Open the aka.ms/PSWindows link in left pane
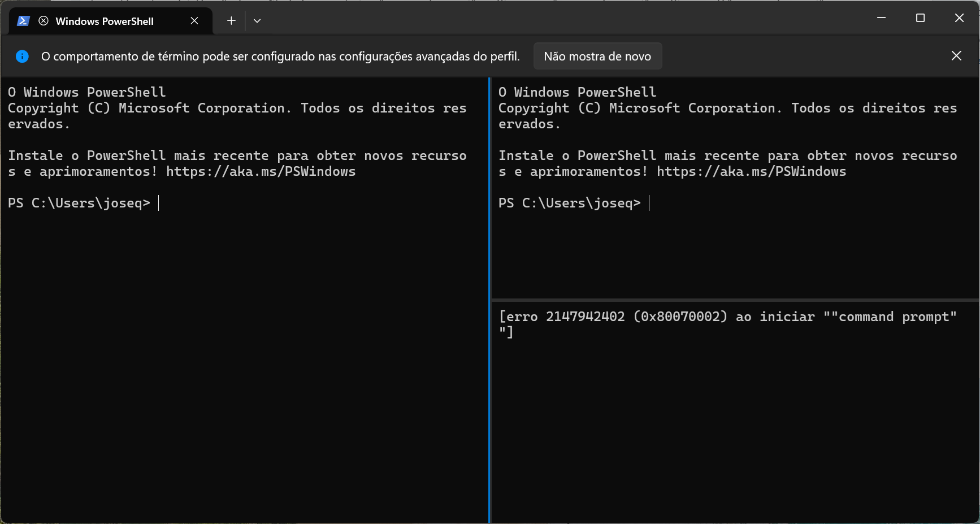This screenshot has width=980, height=524. pos(261,172)
